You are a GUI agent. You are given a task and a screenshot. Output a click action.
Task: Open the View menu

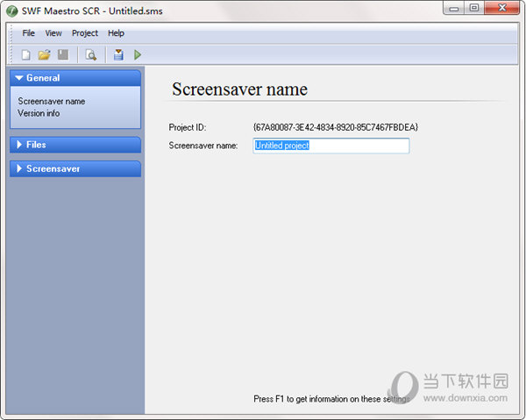click(53, 33)
